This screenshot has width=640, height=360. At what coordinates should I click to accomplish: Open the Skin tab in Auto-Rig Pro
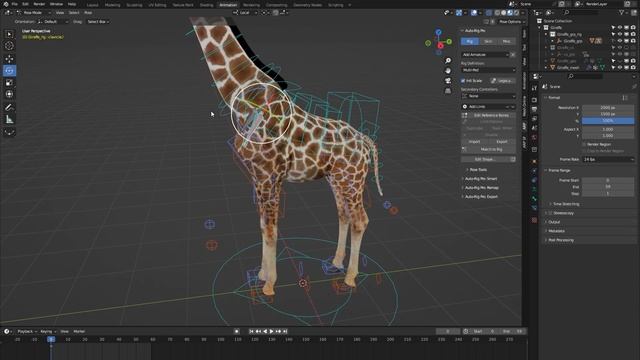coord(488,42)
